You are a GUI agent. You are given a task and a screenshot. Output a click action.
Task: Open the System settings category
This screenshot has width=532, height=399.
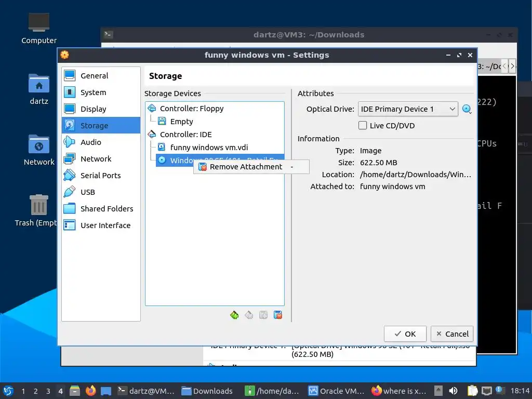click(101, 92)
